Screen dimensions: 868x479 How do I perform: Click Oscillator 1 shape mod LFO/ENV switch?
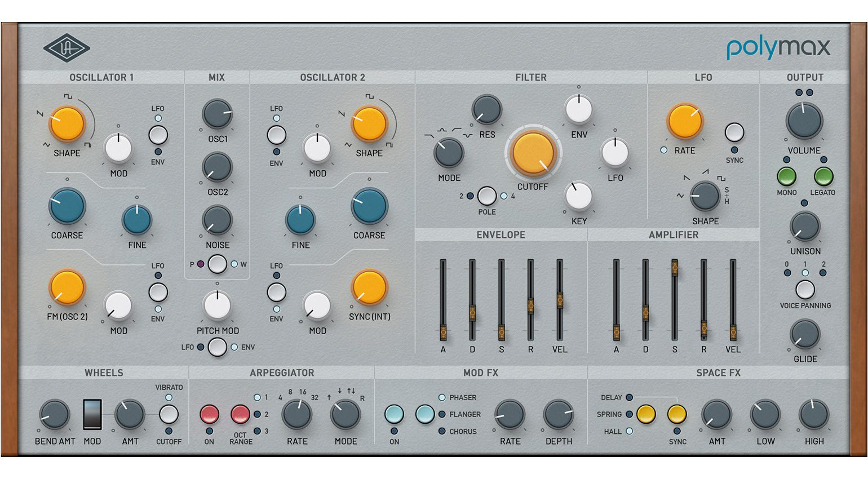158,135
